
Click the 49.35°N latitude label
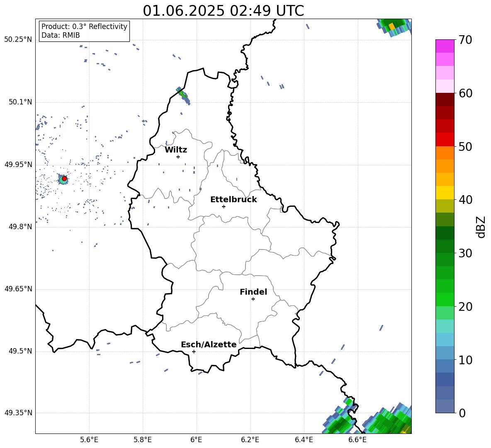[x=18, y=413]
